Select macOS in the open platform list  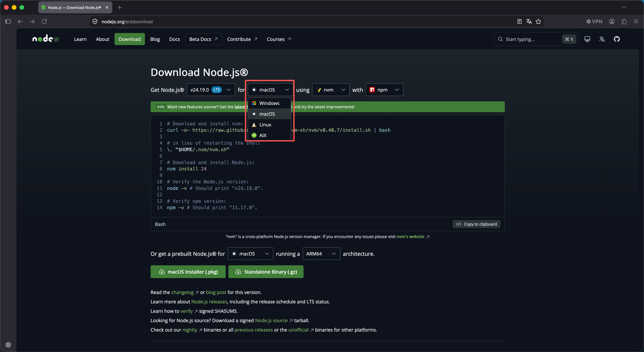coord(269,114)
